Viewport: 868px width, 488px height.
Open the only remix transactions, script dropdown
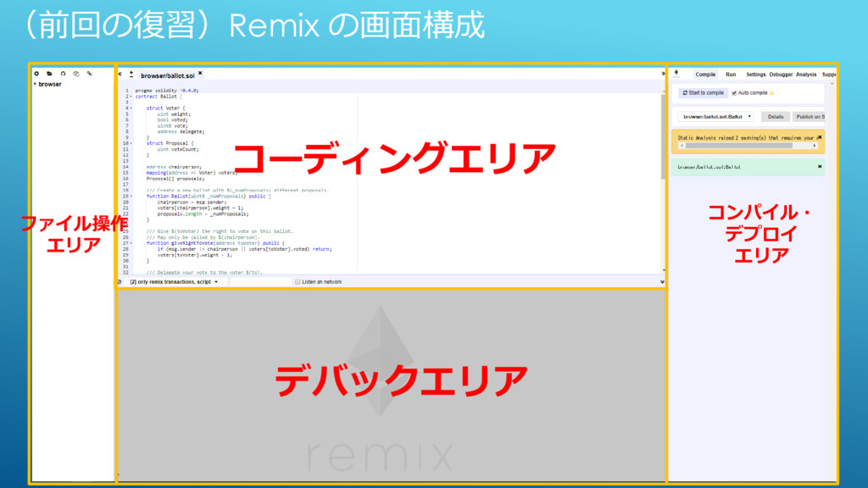(x=174, y=282)
